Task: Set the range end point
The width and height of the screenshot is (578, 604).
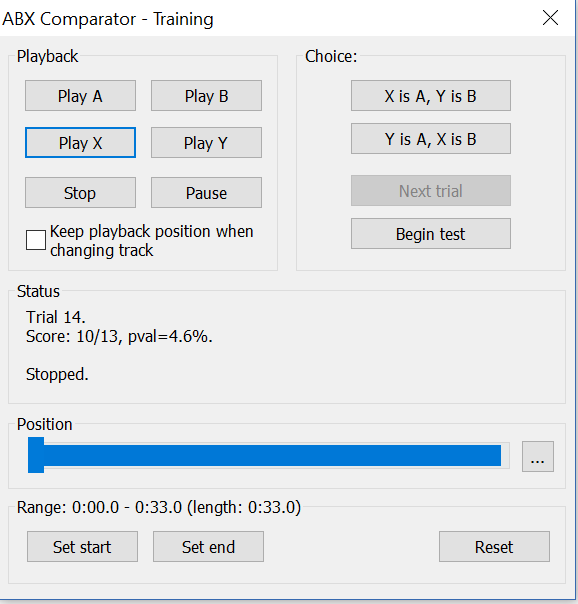Action: (x=208, y=547)
